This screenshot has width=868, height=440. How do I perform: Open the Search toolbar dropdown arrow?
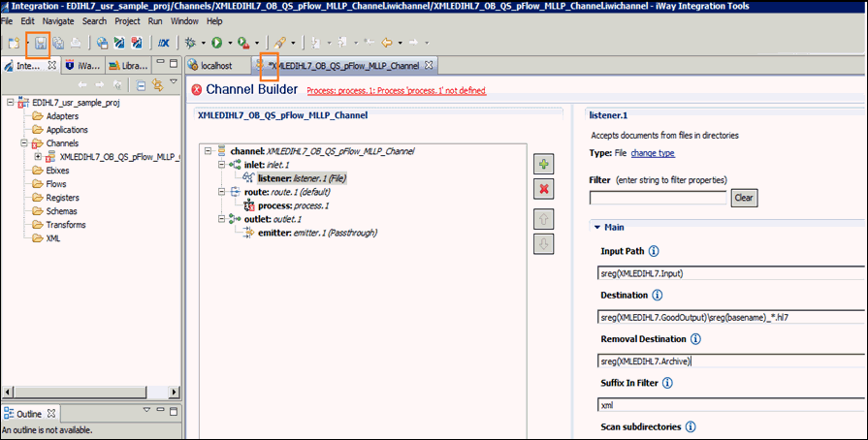(293, 44)
